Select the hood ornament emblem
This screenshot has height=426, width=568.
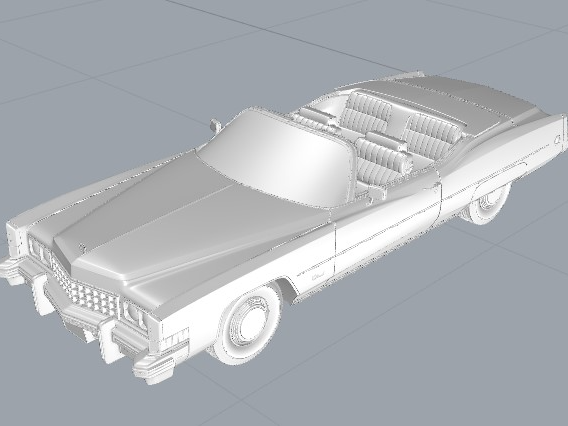point(82,247)
